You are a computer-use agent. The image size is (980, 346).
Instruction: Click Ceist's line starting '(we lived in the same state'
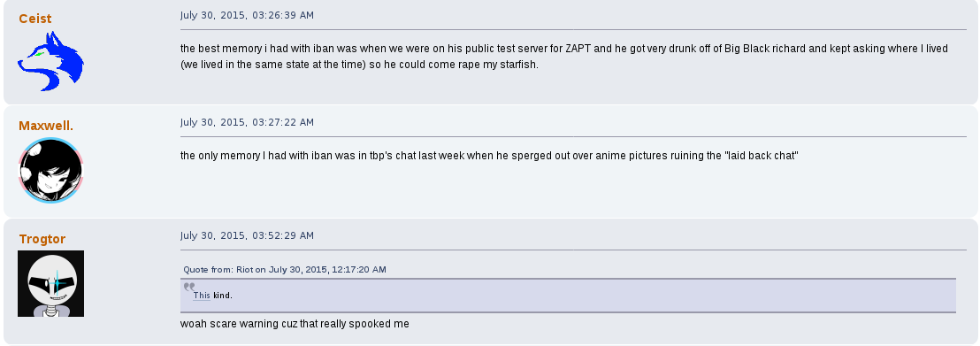(359, 65)
